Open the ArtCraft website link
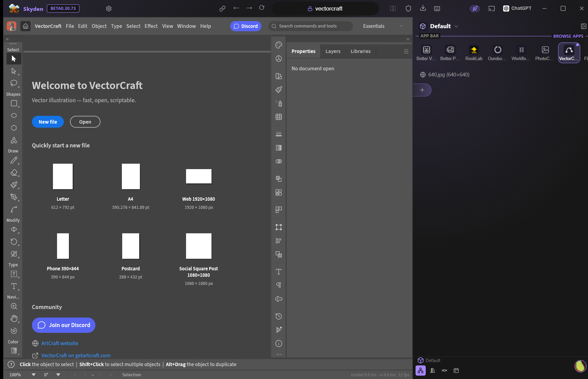Viewport: 588px width, 379px height. (x=60, y=343)
